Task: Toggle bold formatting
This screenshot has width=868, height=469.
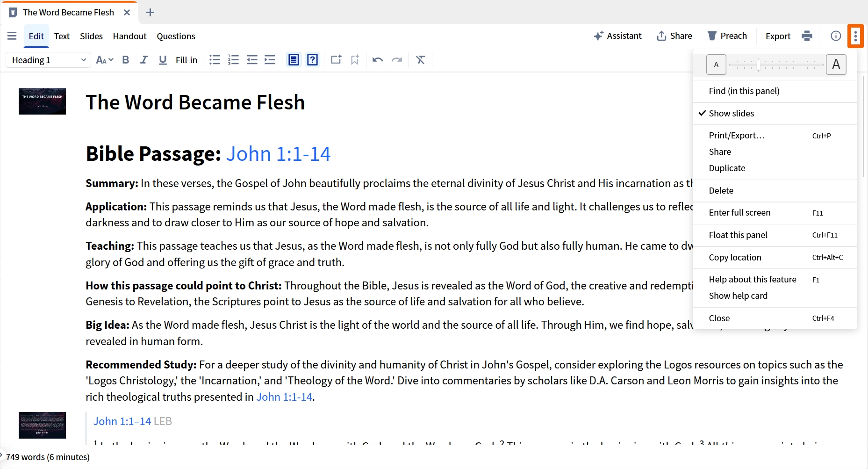Action: click(125, 60)
